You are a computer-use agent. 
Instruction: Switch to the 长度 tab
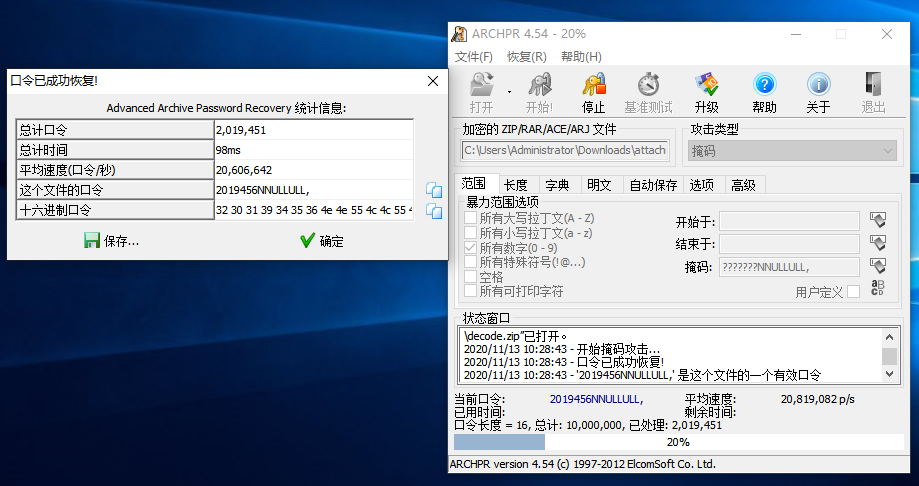coord(516,185)
